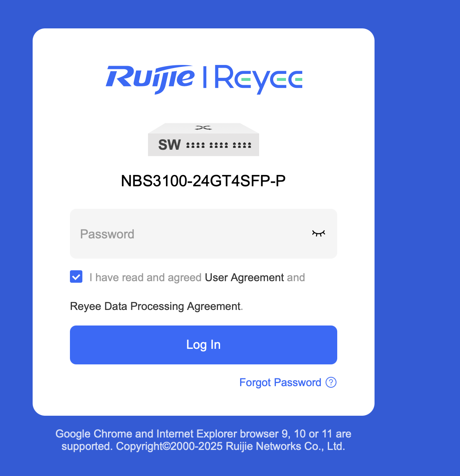Focus the Password input field
The height and width of the screenshot is (476, 460).
204,234
